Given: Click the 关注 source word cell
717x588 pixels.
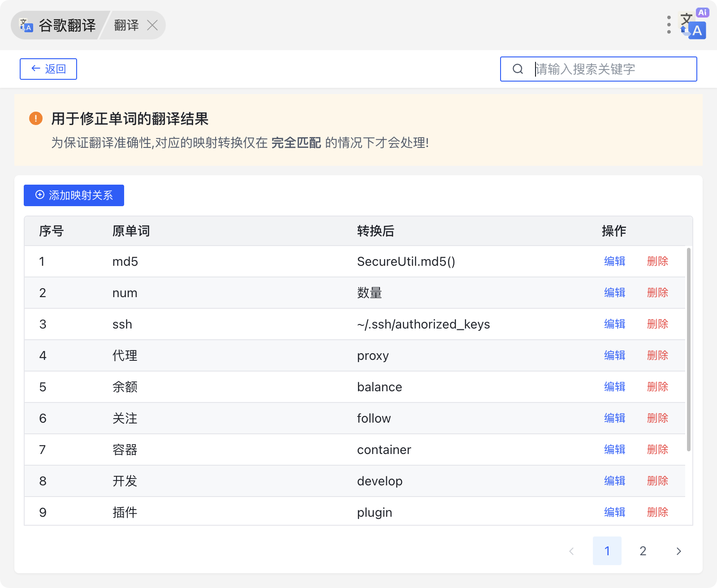Looking at the screenshot, I should tap(125, 418).
